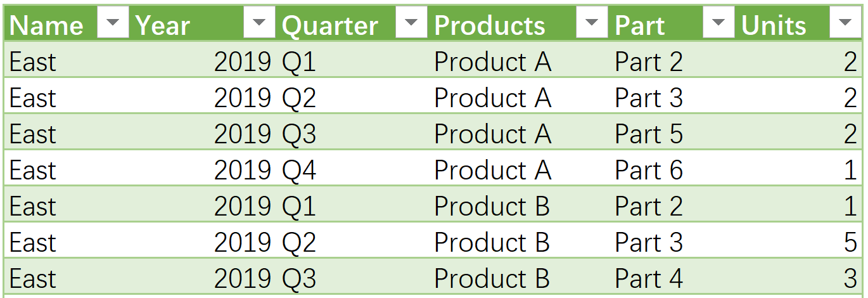
Task: Open the Units column filter dropdown
Action: pos(845,24)
